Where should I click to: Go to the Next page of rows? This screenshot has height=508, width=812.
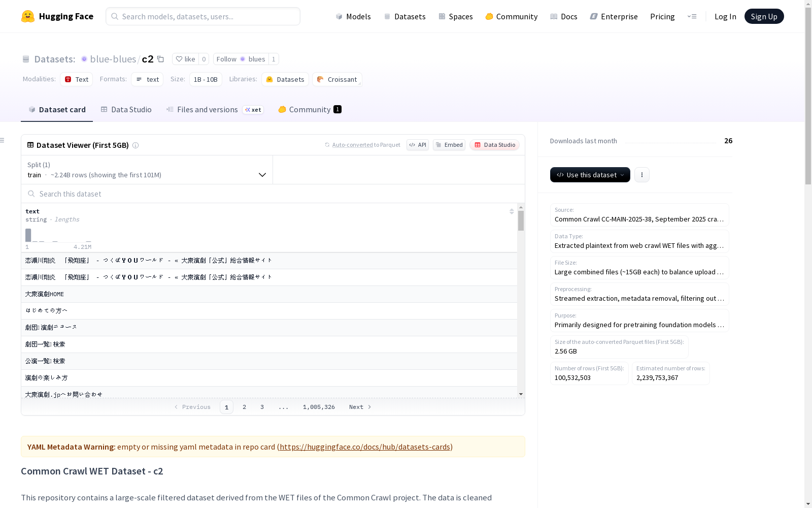[360, 407]
